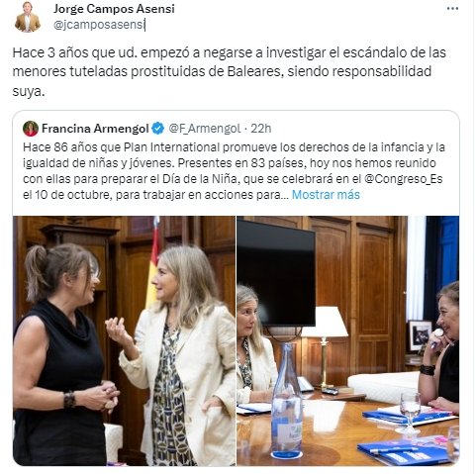Open the three-dot more options menu

pyautogui.click(x=452, y=9)
